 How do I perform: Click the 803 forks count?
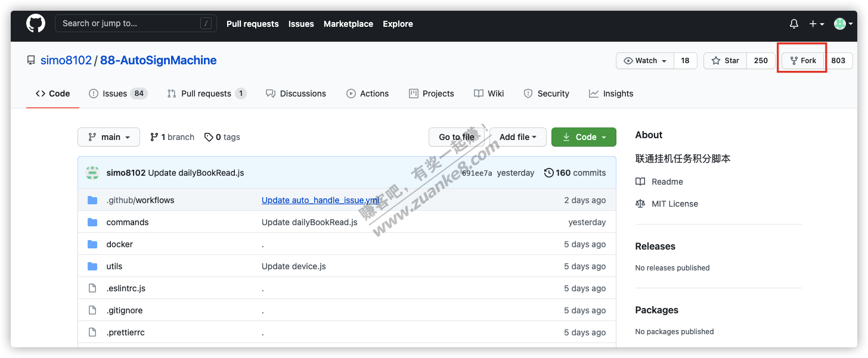pyautogui.click(x=838, y=60)
